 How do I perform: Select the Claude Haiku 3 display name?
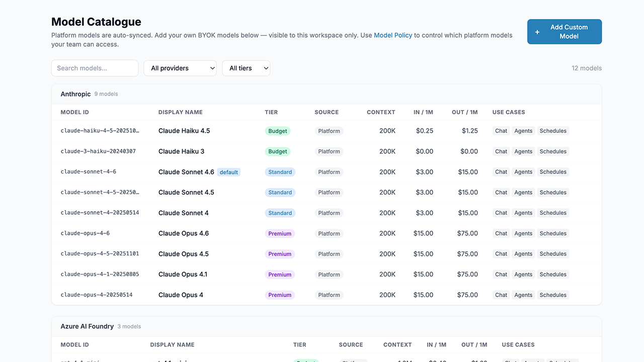tap(181, 151)
